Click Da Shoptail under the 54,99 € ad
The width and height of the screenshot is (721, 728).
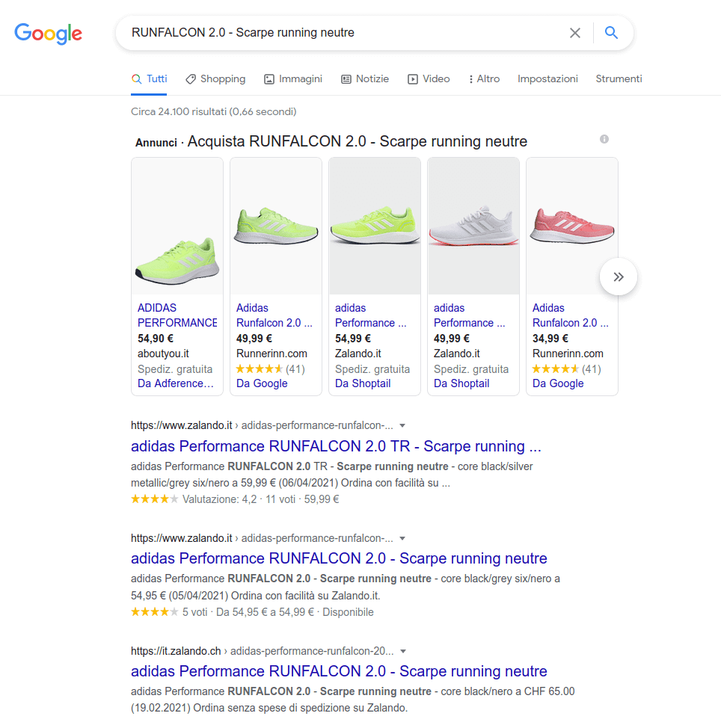pos(363,383)
